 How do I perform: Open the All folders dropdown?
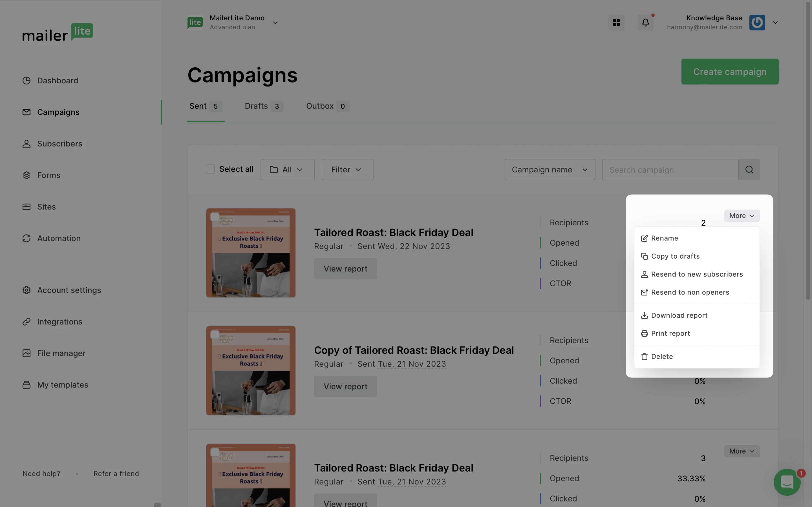pyautogui.click(x=287, y=170)
